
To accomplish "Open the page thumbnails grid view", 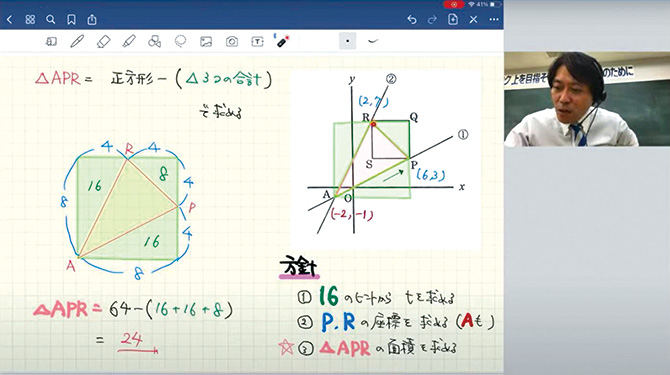I will pyautogui.click(x=30, y=20).
